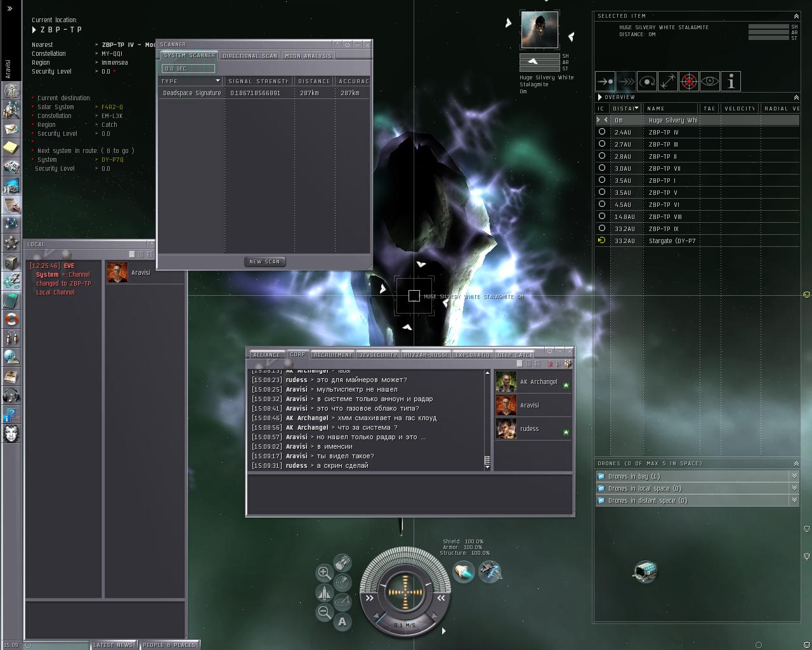Click the Keep at Range icon
This screenshot has width=812, height=650.
668,81
